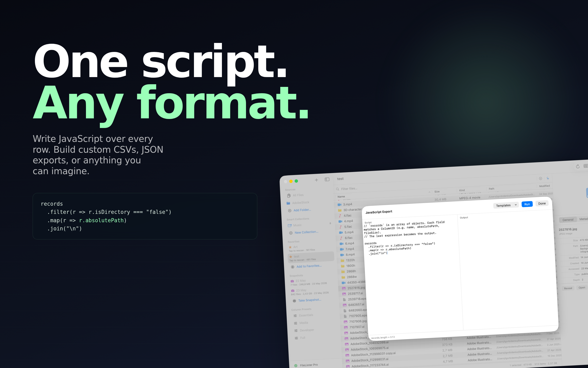
Task: Click the blue sparkle icon in the toolbar
Action: pyautogui.click(x=548, y=178)
